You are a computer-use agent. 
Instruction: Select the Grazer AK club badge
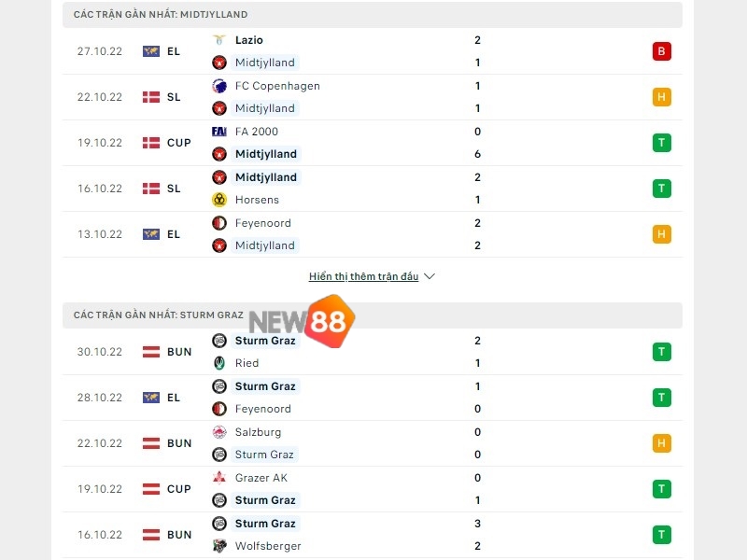click(x=221, y=478)
